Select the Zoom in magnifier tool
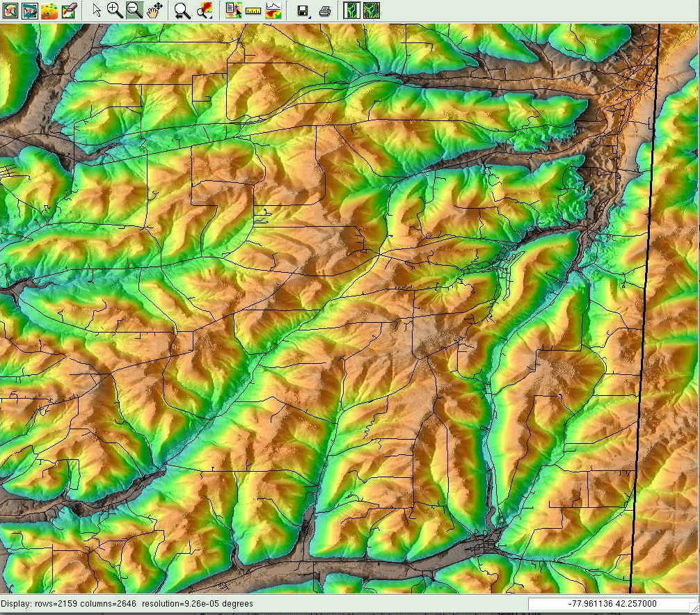This screenshot has height=615, width=700. pos(115,10)
